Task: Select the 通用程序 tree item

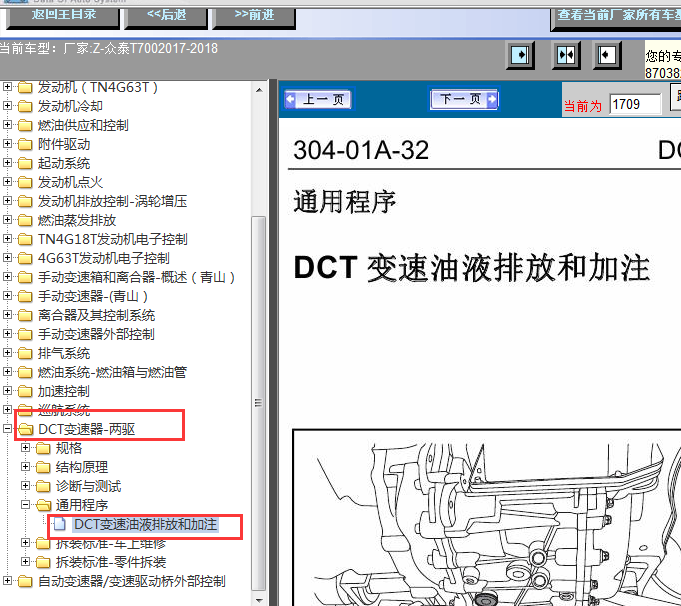Action: pos(82,505)
